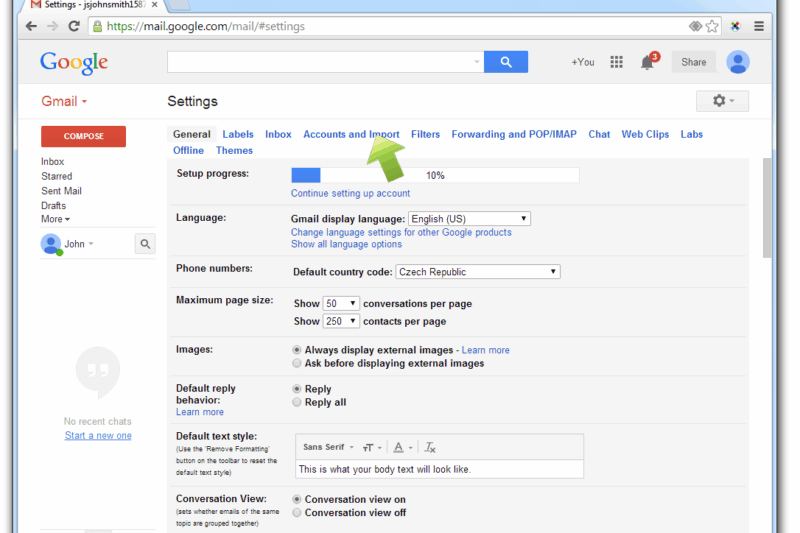The width and height of the screenshot is (800, 533).
Task: Turn Conversation view off
Action: click(x=296, y=513)
